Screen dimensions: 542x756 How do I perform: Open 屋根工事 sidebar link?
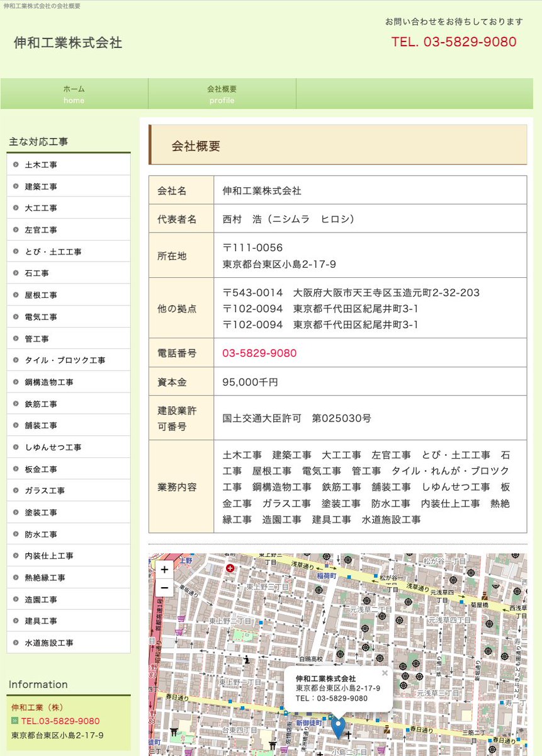69,295
